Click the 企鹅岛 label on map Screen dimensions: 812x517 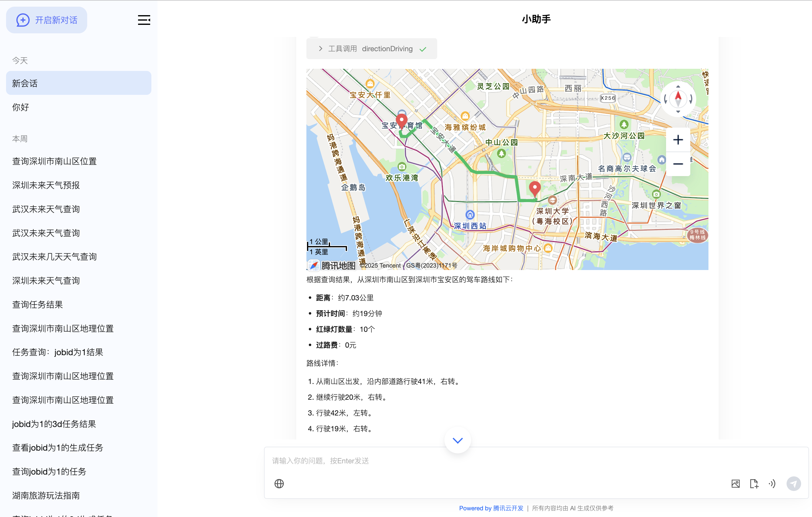(x=353, y=187)
